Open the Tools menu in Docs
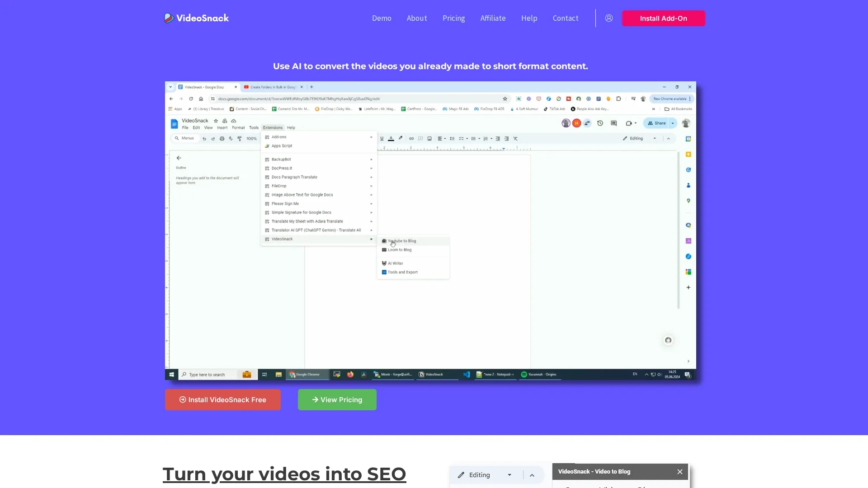Image resolution: width=868 pixels, height=488 pixels. point(254,127)
